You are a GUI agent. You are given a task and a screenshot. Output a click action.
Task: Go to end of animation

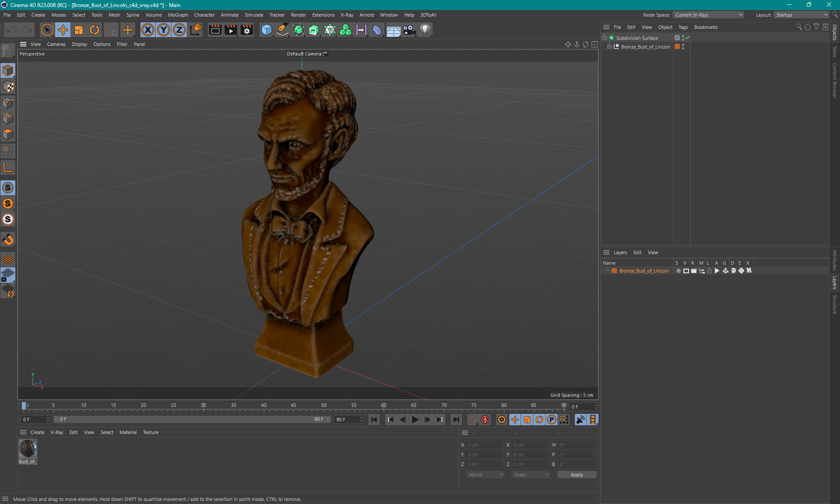[456, 420]
